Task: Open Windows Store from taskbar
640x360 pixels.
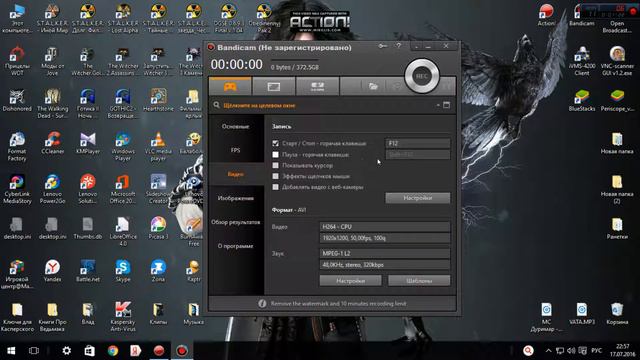Action: pos(89,351)
